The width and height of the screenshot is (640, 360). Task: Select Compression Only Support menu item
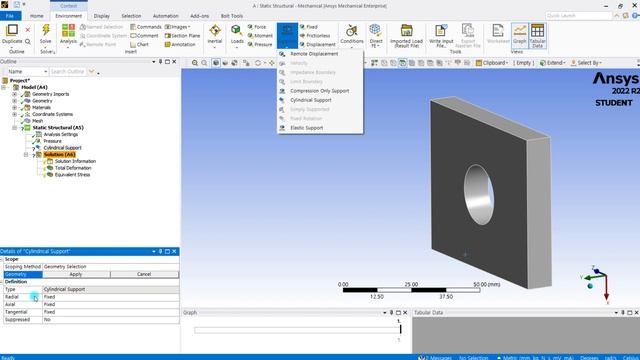(320, 91)
